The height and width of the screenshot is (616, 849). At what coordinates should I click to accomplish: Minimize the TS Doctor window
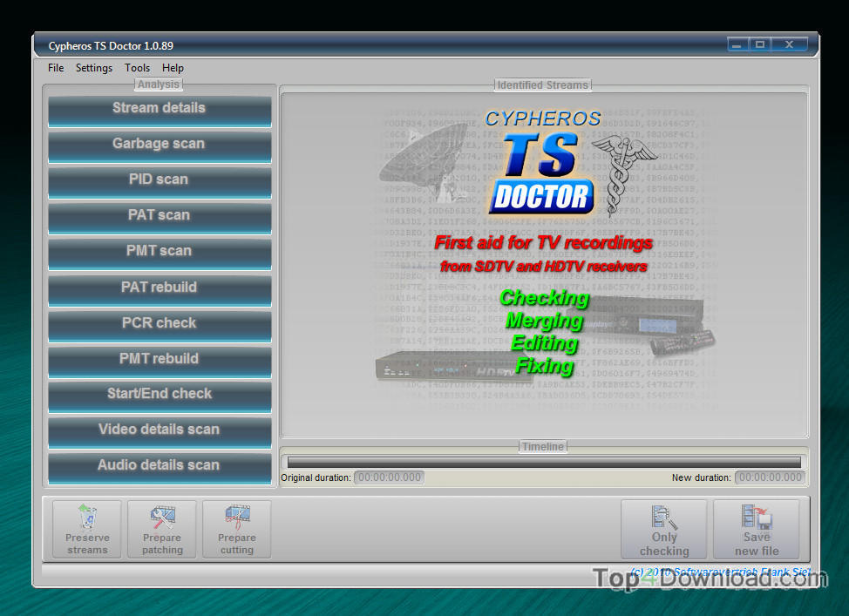737,44
